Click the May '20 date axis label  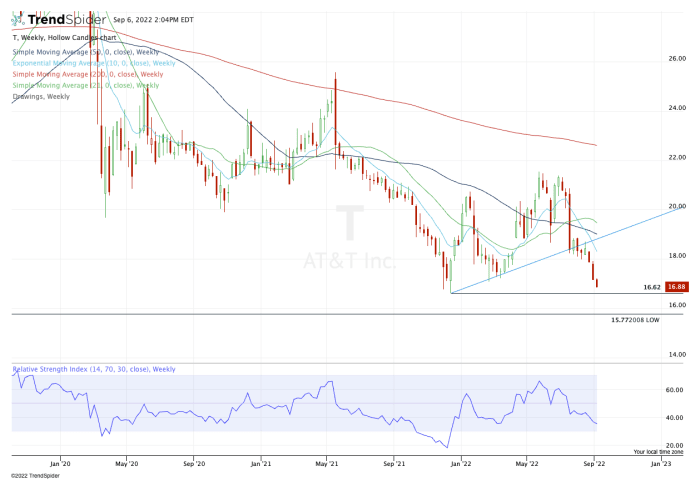tap(127, 464)
